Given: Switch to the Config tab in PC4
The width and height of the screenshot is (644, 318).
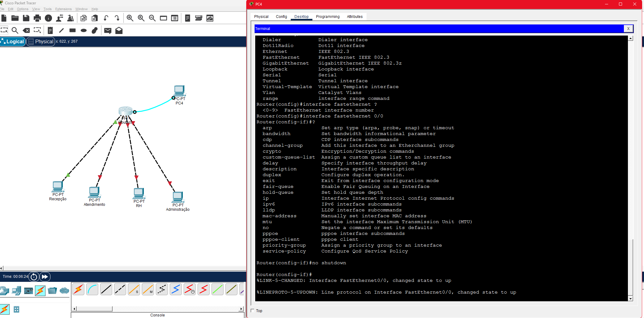Looking at the screenshot, I should tap(281, 17).
